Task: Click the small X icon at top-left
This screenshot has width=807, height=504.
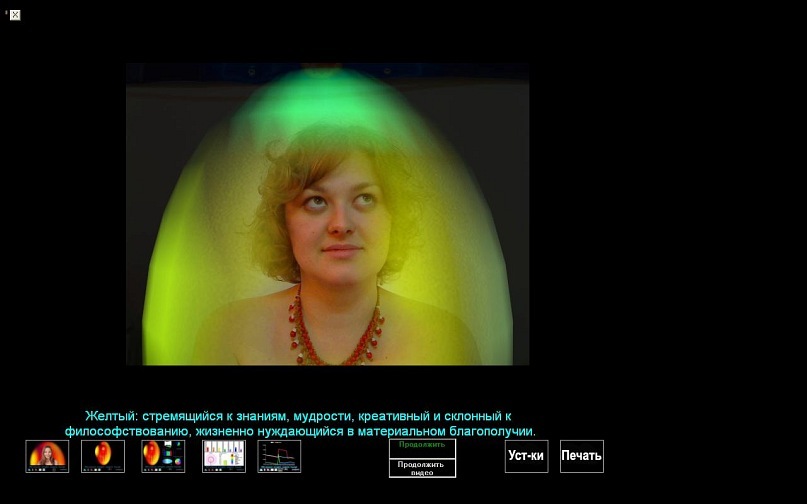Action: 15,15
